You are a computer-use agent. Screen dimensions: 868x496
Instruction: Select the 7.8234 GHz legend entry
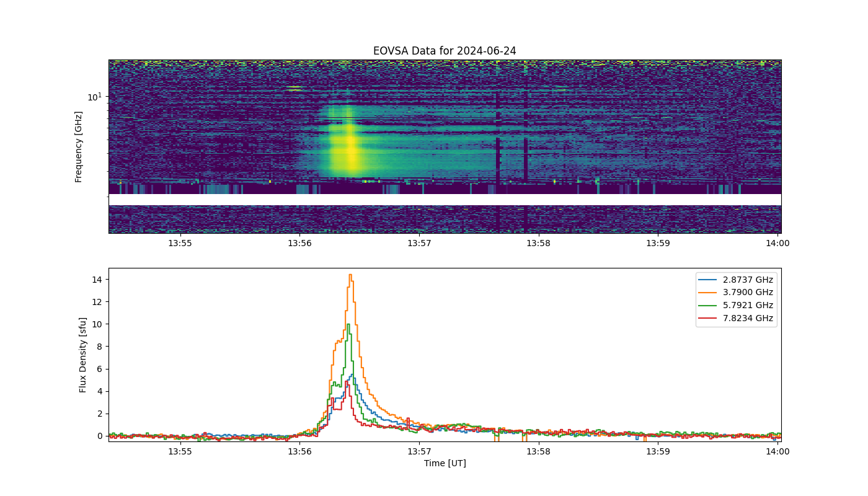coord(736,319)
